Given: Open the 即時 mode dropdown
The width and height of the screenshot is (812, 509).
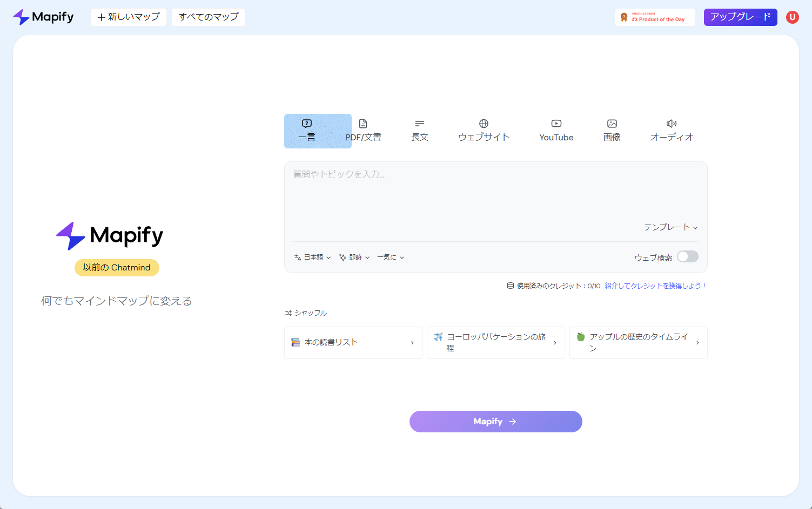Looking at the screenshot, I should click(354, 257).
